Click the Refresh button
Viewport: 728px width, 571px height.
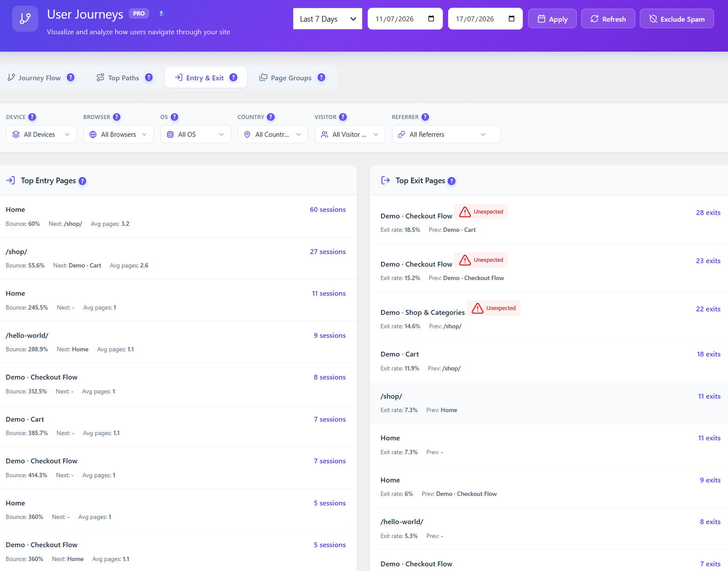[x=608, y=19]
